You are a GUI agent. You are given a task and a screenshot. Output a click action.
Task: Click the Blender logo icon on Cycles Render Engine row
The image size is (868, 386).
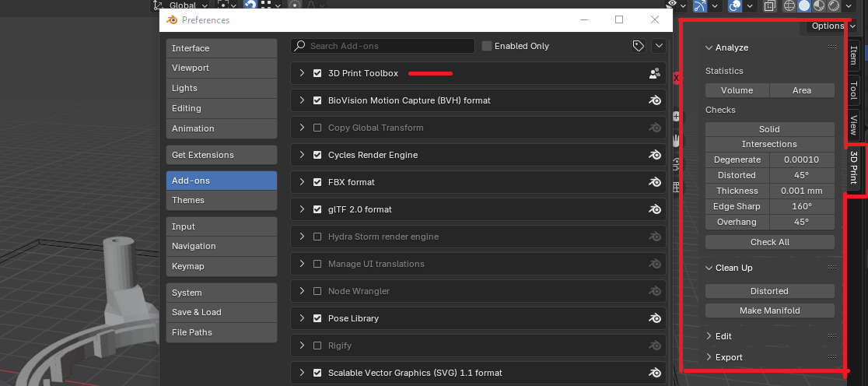[655, 155]
